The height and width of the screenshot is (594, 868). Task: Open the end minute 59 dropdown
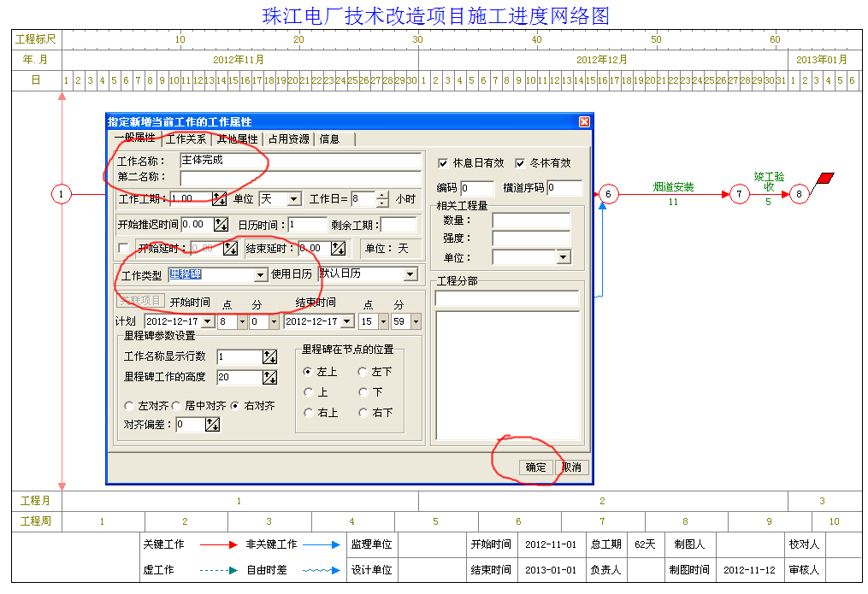pos(415,321)
